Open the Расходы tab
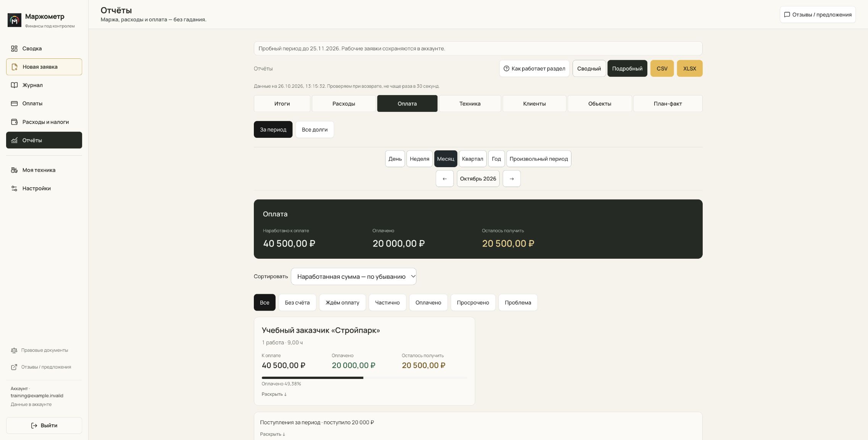The image size is (868, 440). pos(344,104)
